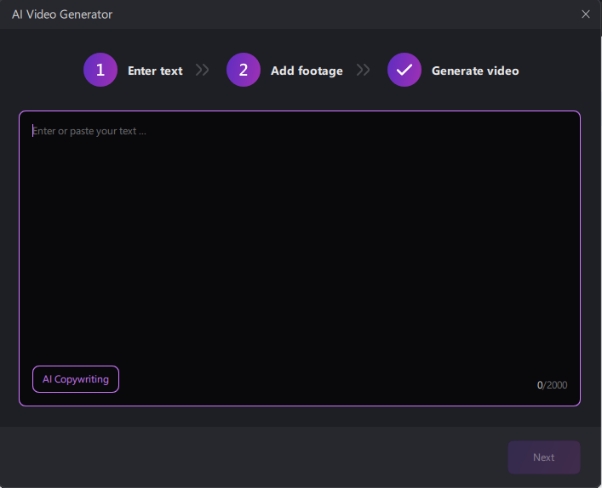
Task: Close the AI Video Generator dialog
Action: click(x=585, y=14)
